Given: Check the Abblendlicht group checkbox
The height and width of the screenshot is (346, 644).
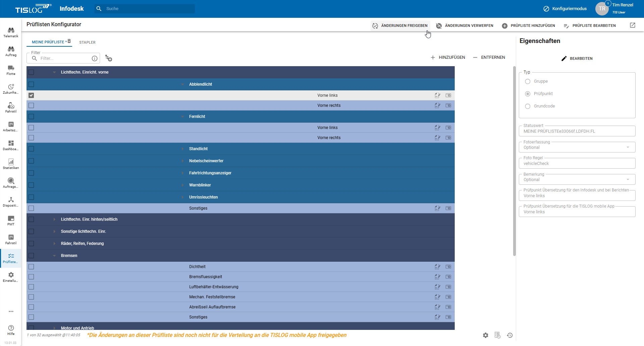Looking at the screenshot, I should [31, 84].
